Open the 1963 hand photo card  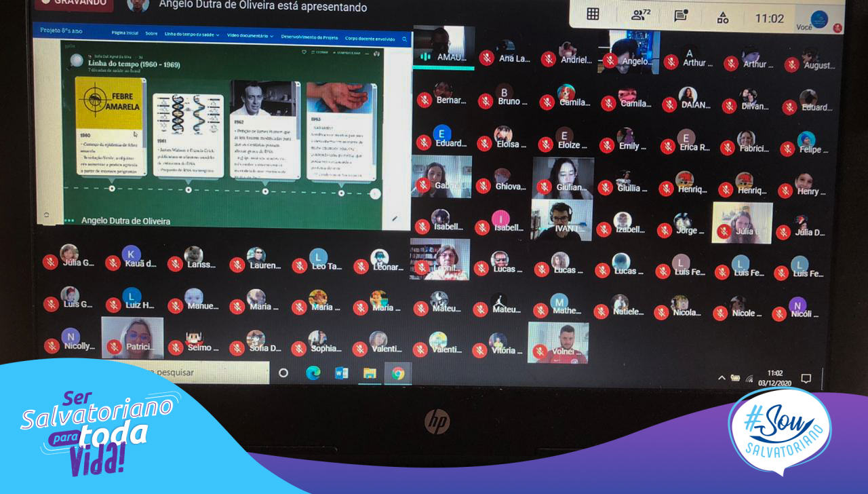[x=340, y=98]
